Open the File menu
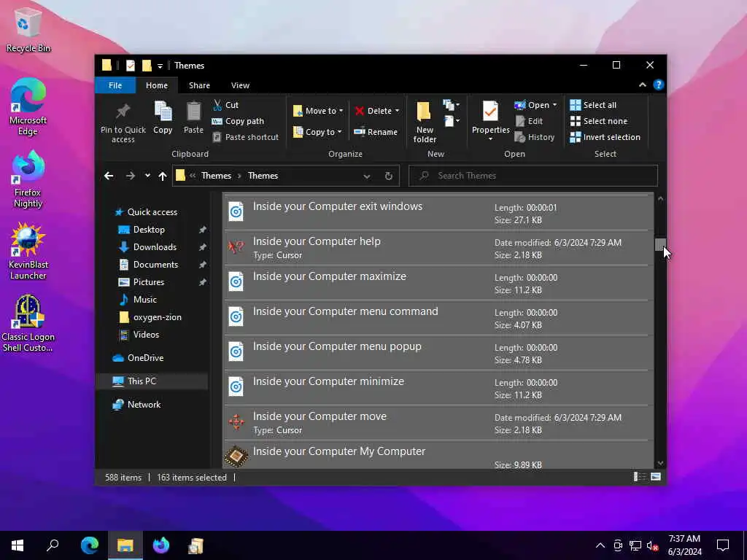The width and height of the screenshot is (747, 560). (x=115, y=85)
